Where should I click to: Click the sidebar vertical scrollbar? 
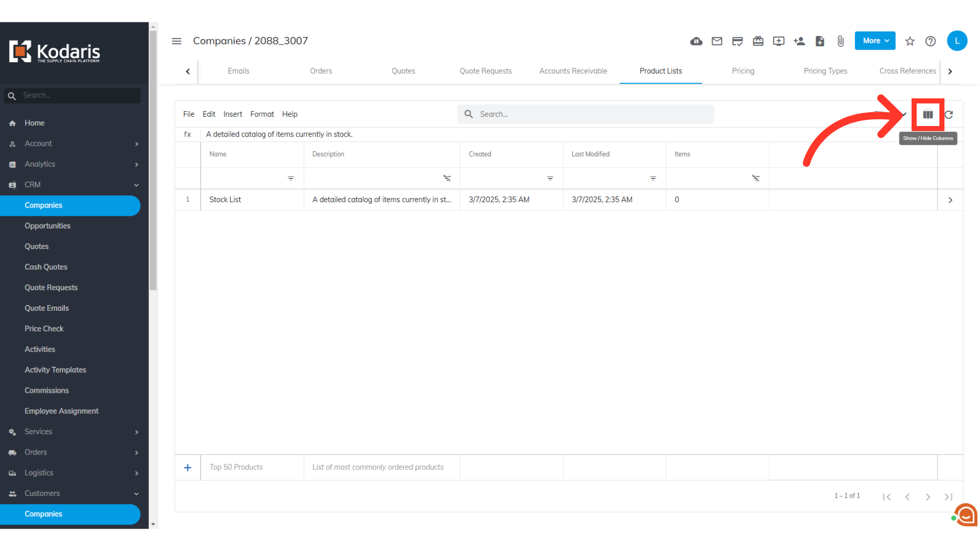pyautogui.click(x=153, y=161)
